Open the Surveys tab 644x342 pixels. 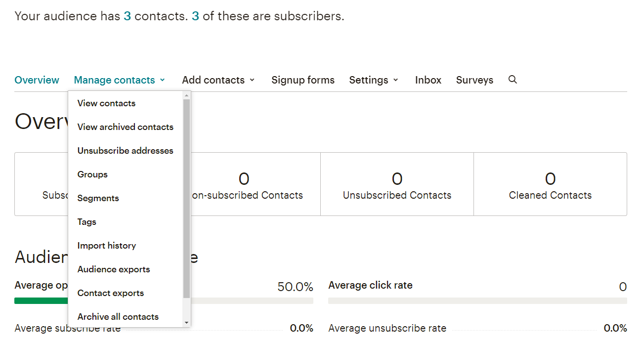coord(474,80)
